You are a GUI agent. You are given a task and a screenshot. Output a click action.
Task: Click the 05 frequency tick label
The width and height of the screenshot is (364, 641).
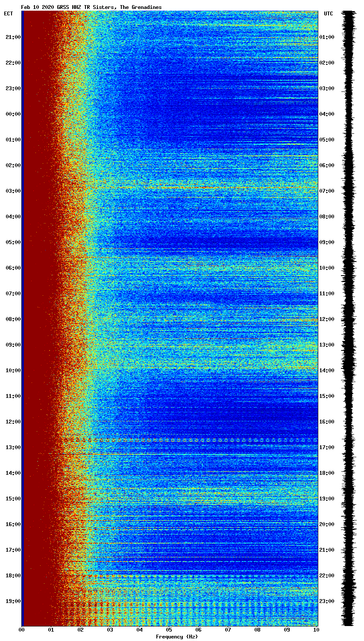pos(169,630)
